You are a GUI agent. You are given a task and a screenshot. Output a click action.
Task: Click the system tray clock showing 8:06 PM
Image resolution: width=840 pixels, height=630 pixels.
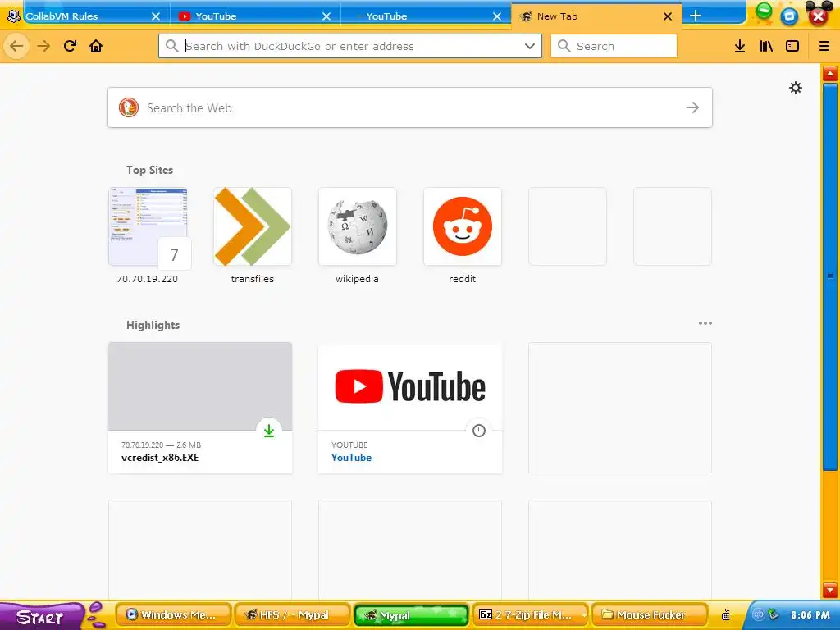tap(810, 615)
